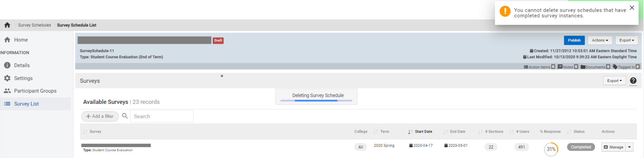Expand the arrow next to Manage
This screenshot has height=158, width=644.
tap(629, 147)
